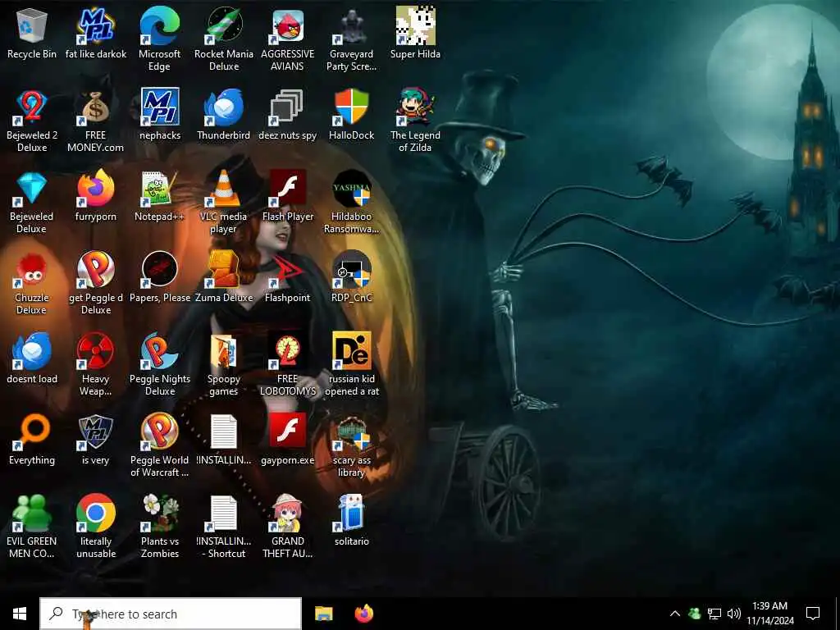Select the GRAND THEFT AU... icon
Viewport: 840px width, 630px height.
click(288, 514)
